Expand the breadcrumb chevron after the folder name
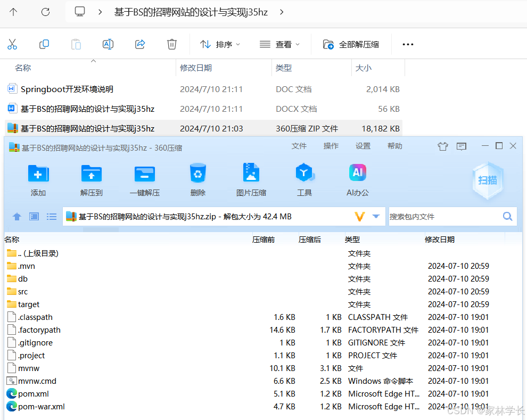Viewport: 527px width, 420px height. click(x=281, y=12)
